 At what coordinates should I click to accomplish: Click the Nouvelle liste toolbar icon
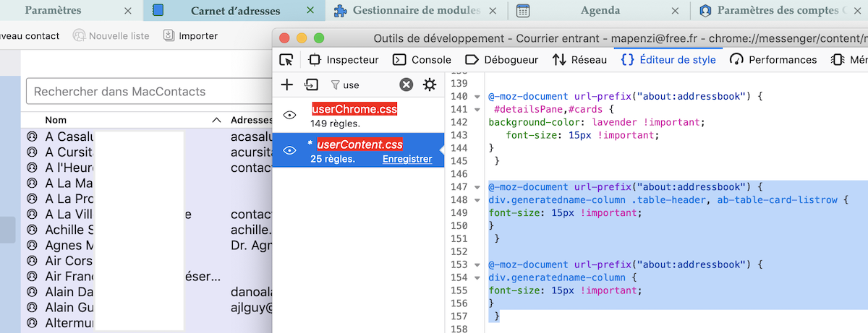click(x=78, y=35)
